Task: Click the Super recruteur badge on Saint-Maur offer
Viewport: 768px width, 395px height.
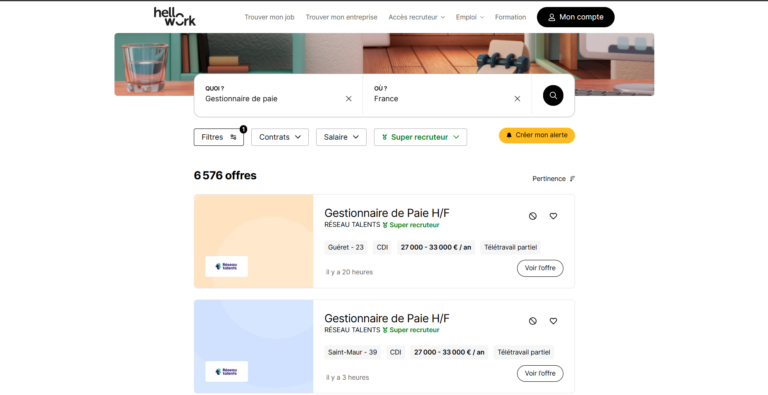Action: (411, 330)
